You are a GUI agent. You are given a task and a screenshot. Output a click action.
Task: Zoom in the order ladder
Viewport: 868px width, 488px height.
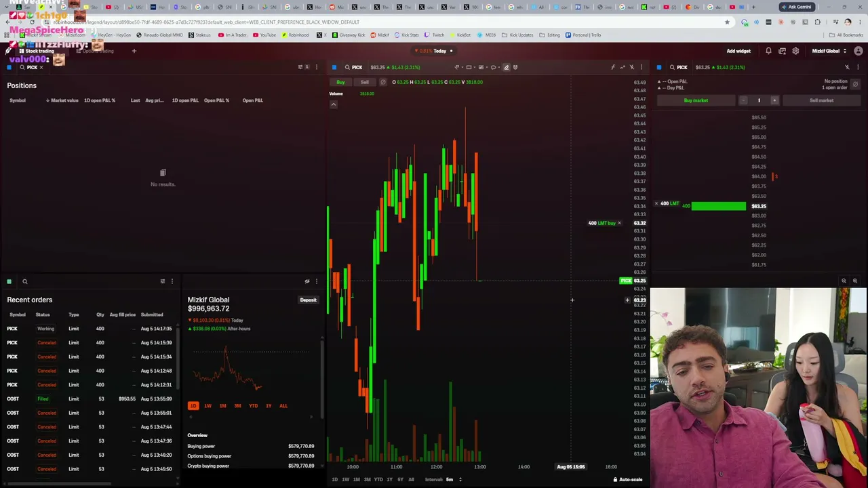854,281
